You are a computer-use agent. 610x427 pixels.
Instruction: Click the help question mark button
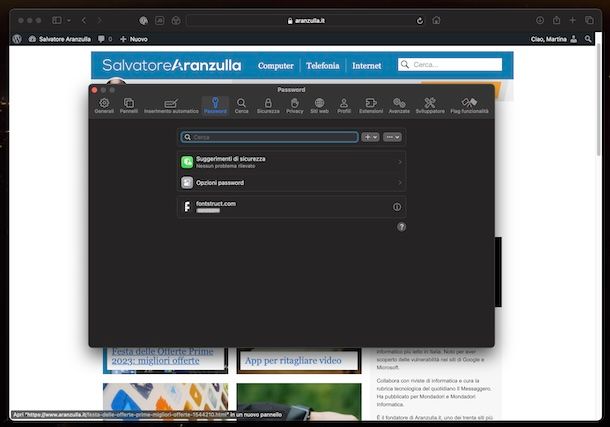click(x=401, y=227)
